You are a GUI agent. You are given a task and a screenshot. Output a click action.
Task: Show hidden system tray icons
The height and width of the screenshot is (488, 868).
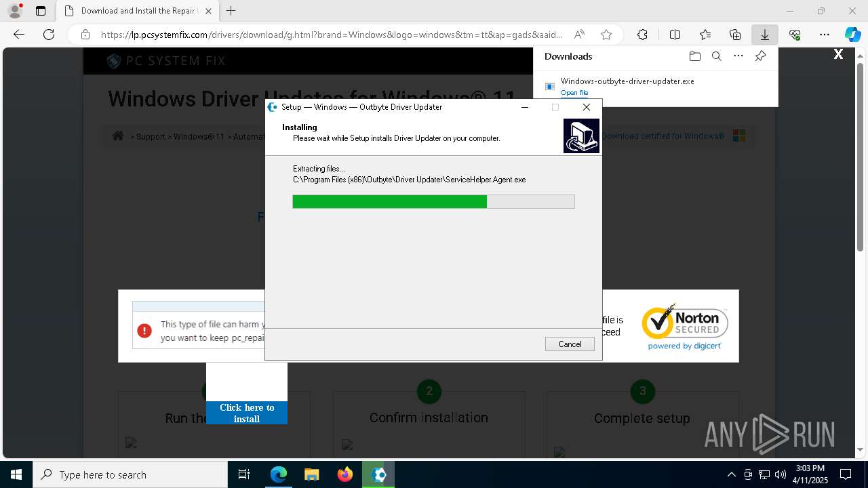point(731,474)
